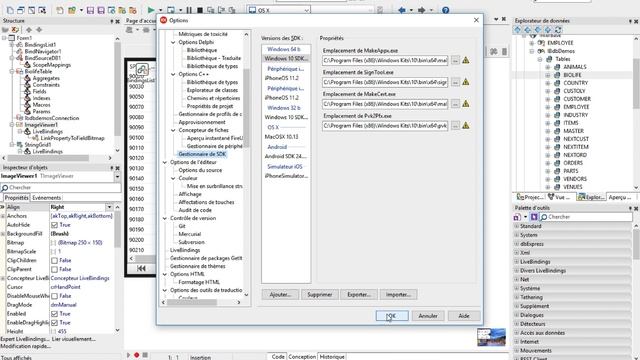
Task: Switch to the Historique tab
Action: coord(332,356)
